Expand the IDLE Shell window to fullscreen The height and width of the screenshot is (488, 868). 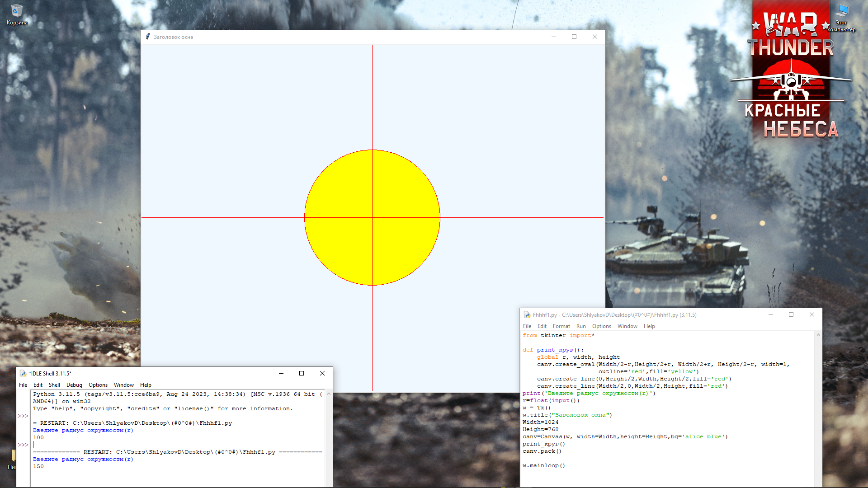[302, 374]
